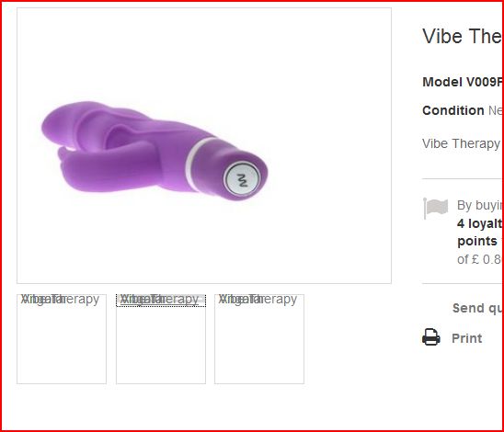
Task: Click the bold points text
Action: tap(477, 241)
